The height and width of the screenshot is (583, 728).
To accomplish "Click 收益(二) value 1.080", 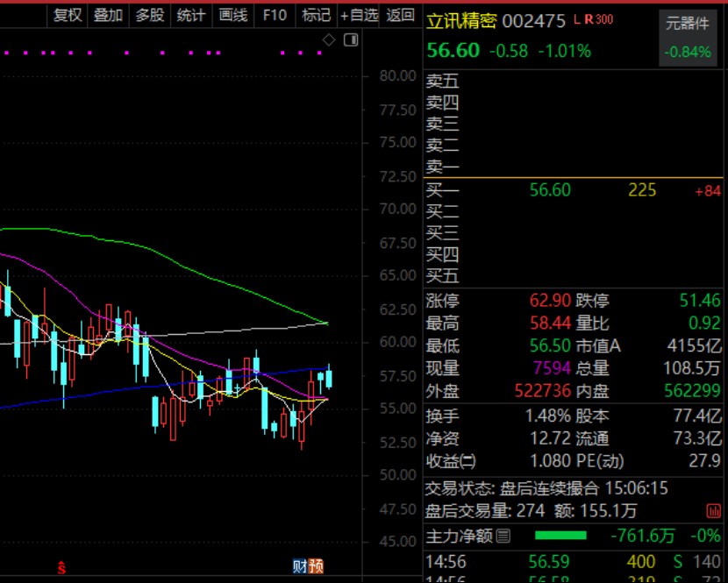I will [x=551, y=461].
